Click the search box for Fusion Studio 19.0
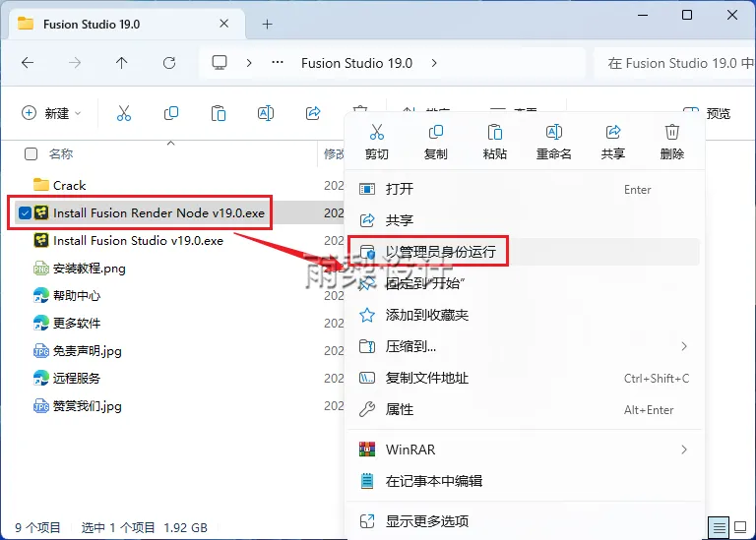This screenshot has height=540, width=756. [674, 63]
